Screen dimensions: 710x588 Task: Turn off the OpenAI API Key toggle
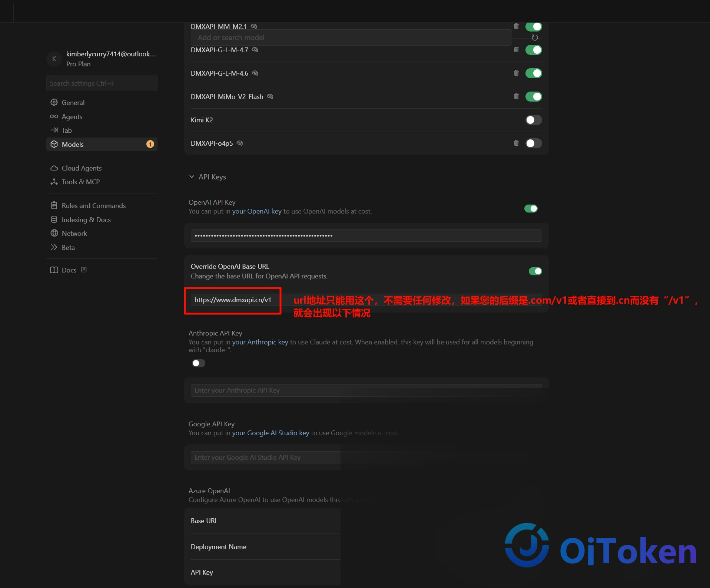[531, 209]
